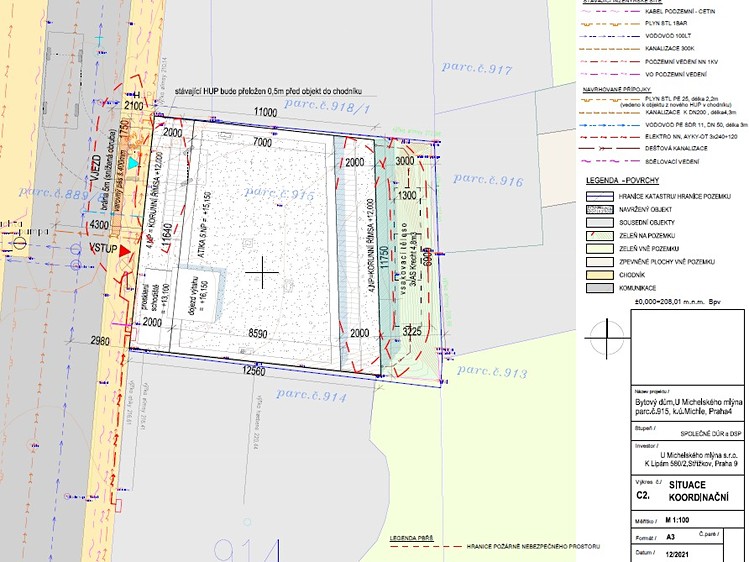749x562 pixels.
Task: Click the scale value M 1:100
Action: pyautogui.click(x=677, y=520)
